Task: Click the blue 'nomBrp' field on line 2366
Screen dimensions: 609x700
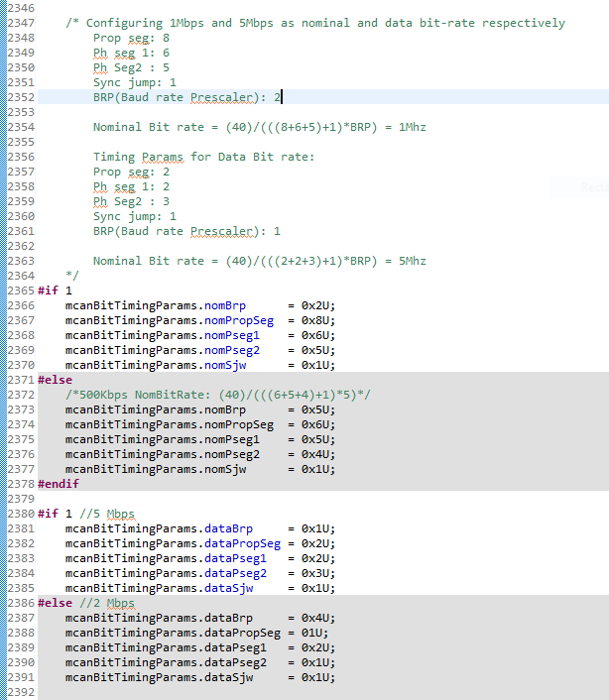Action: pos(225,305)
